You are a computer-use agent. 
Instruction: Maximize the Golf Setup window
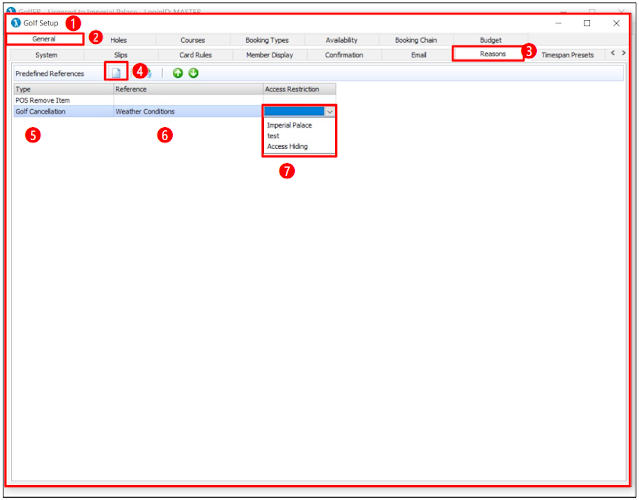587,23
